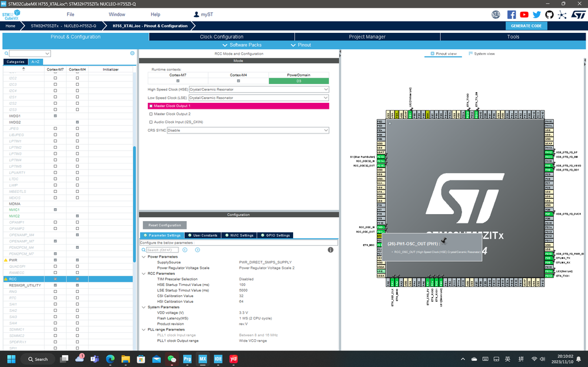
Task: Open the ST GitHub page icon
Action: tap(549, 15)
